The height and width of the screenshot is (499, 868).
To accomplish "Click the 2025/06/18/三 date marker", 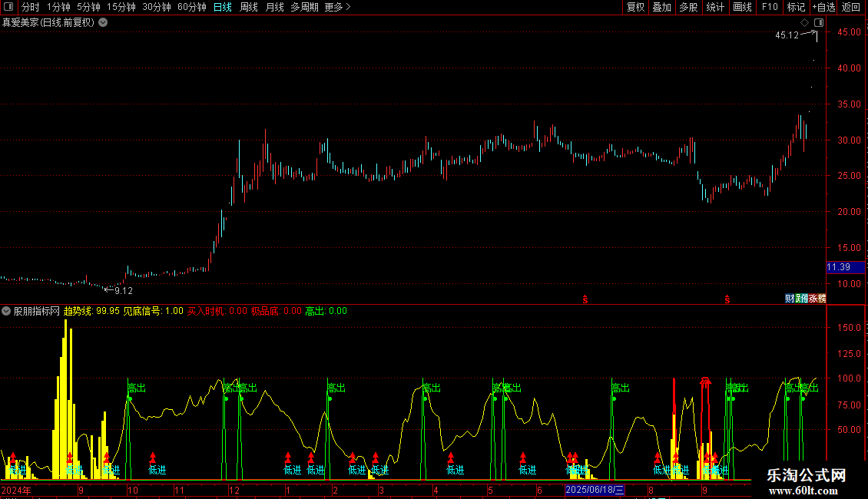I will [x=595, y=490].
